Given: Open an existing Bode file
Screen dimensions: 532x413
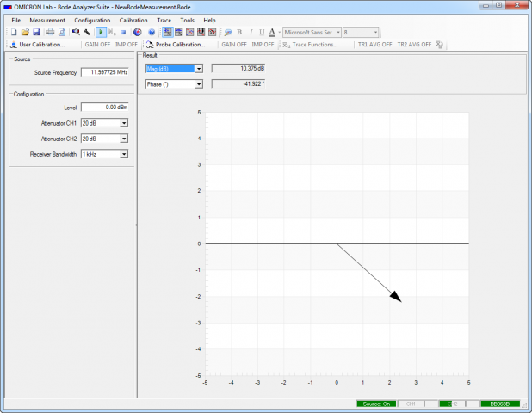Looking at the screenshot, I should (x=25, y=32).
